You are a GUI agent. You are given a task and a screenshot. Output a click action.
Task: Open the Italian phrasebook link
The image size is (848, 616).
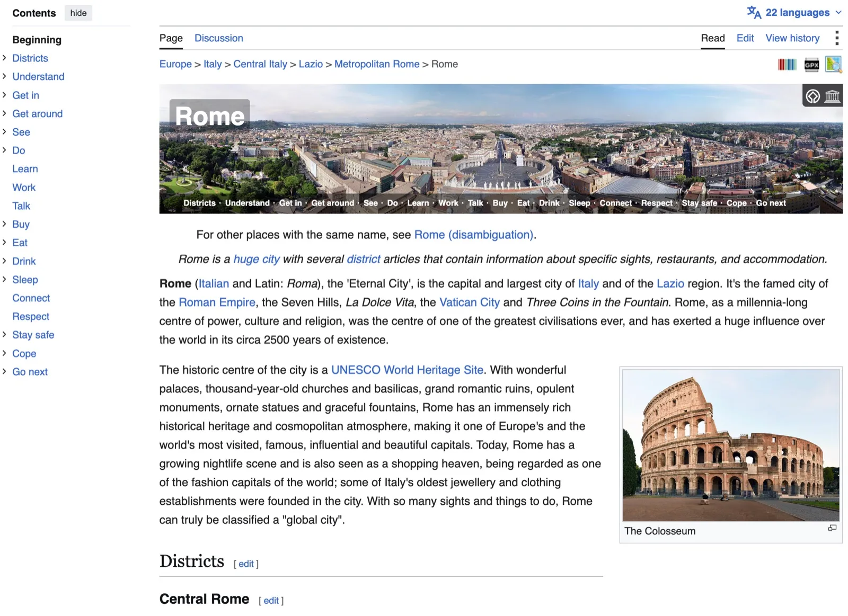214,283
